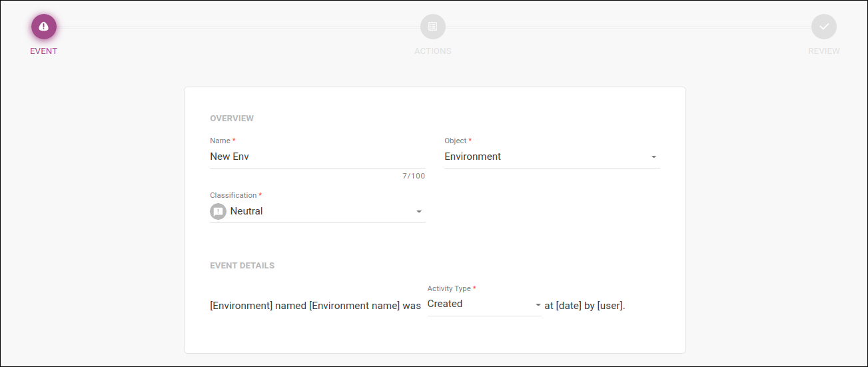Click the OVERVIEW section heading

[x=232, y=119]
